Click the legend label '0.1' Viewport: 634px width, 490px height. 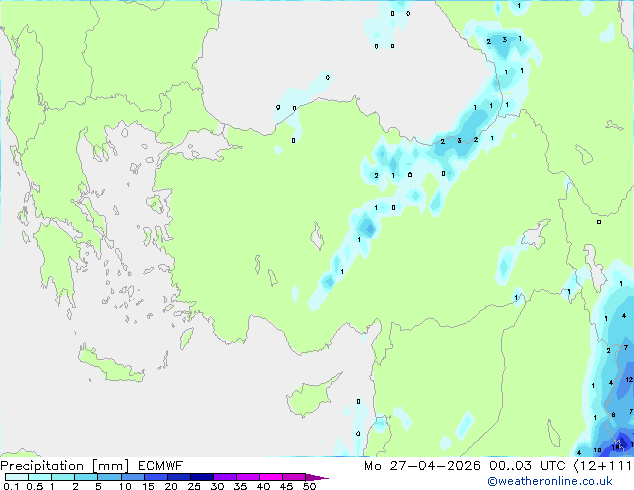pyautogui.click(x=11, y=486)
